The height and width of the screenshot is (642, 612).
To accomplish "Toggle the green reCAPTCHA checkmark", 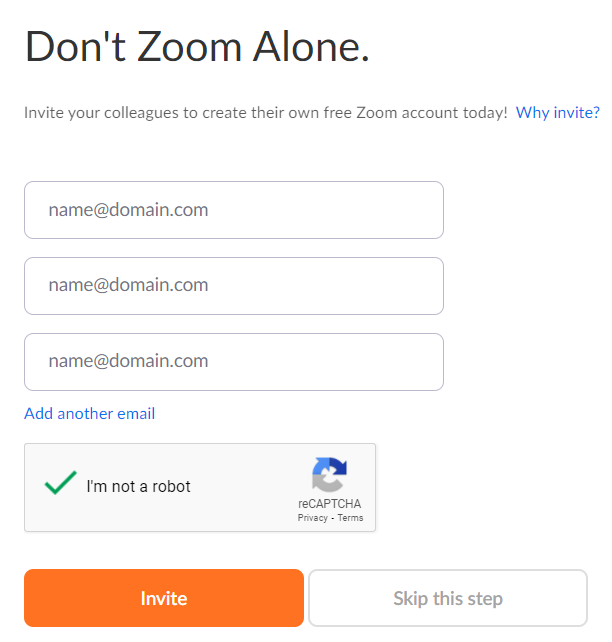I will point(61,482).
